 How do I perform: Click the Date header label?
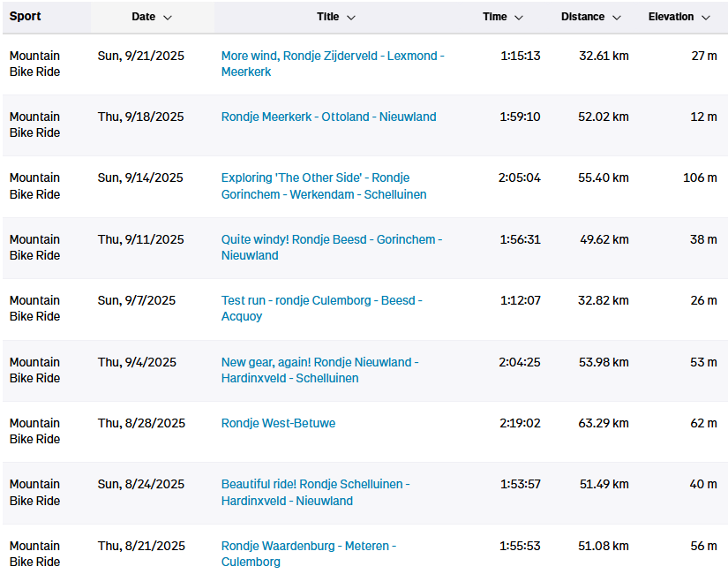[x=143, y=17]
